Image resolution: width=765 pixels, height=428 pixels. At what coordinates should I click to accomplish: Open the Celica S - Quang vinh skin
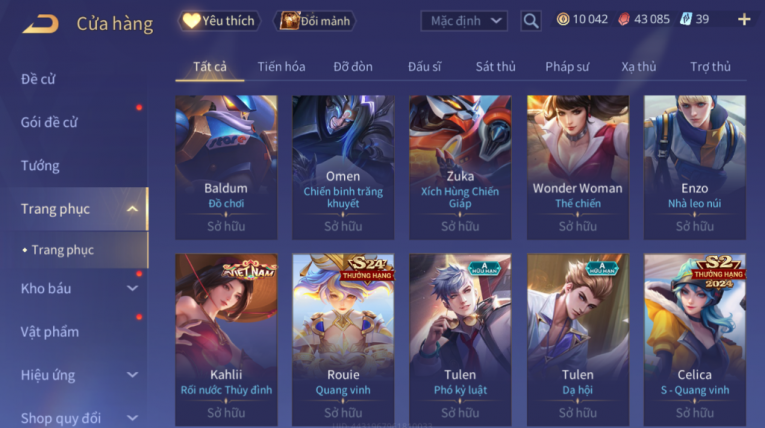pyautogui.click(x=695, y=340)
